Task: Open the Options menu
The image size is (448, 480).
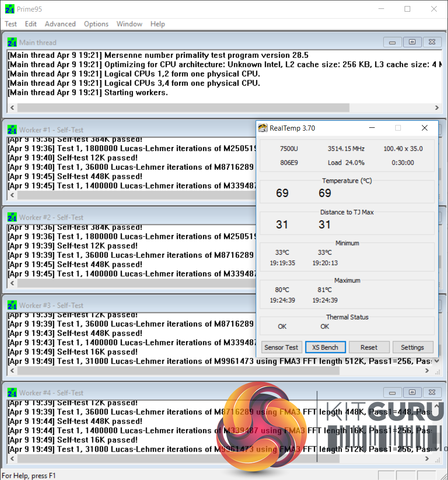Action: [x=96, y=24]
